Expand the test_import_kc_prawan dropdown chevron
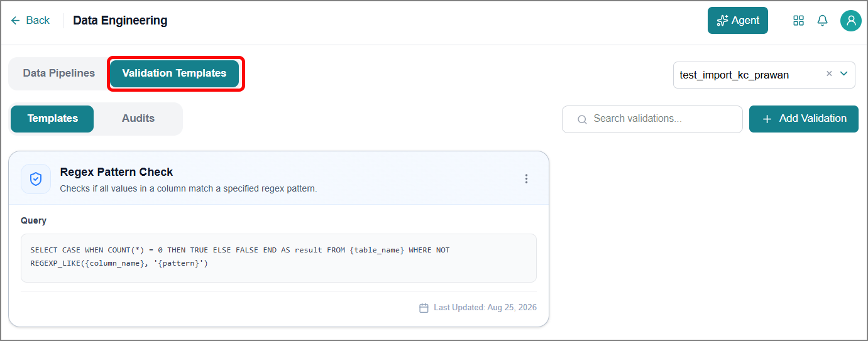Screen dimensions: 868x341 point(844,74)
